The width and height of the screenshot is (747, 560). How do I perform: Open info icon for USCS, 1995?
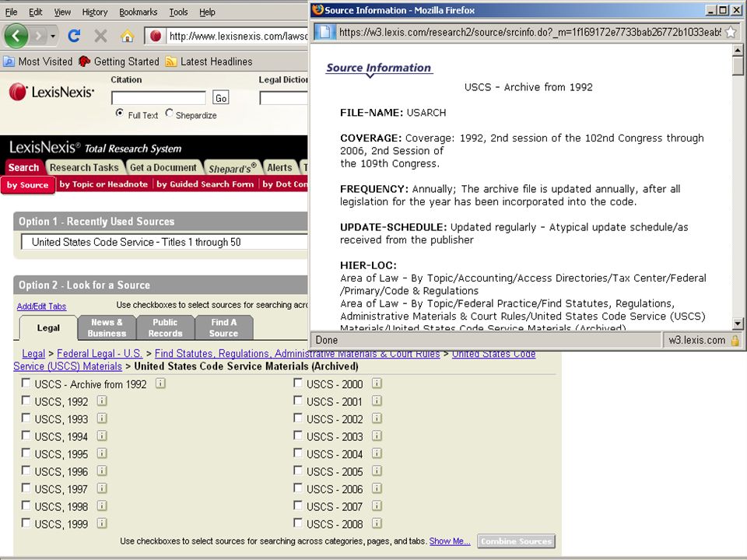point(101,453)
